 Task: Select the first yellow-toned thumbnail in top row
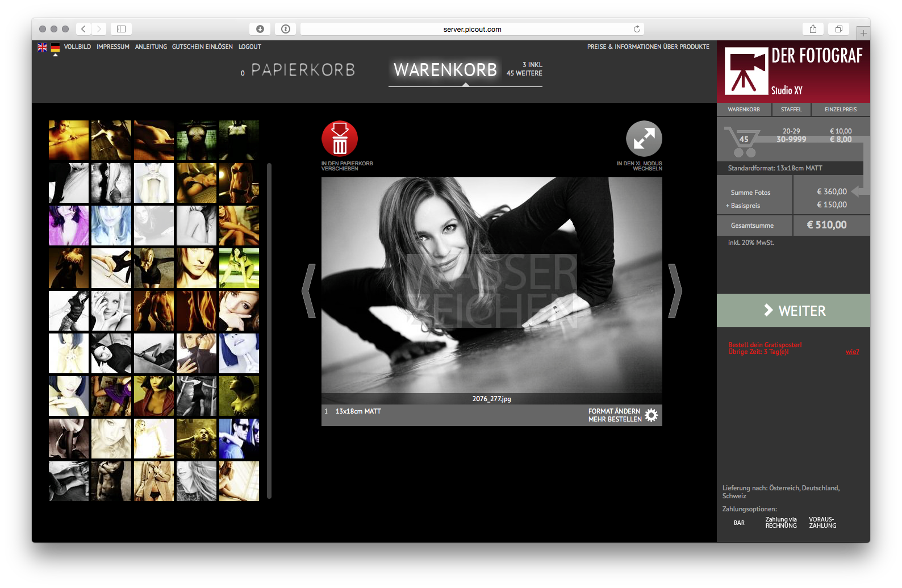(69, 140)
